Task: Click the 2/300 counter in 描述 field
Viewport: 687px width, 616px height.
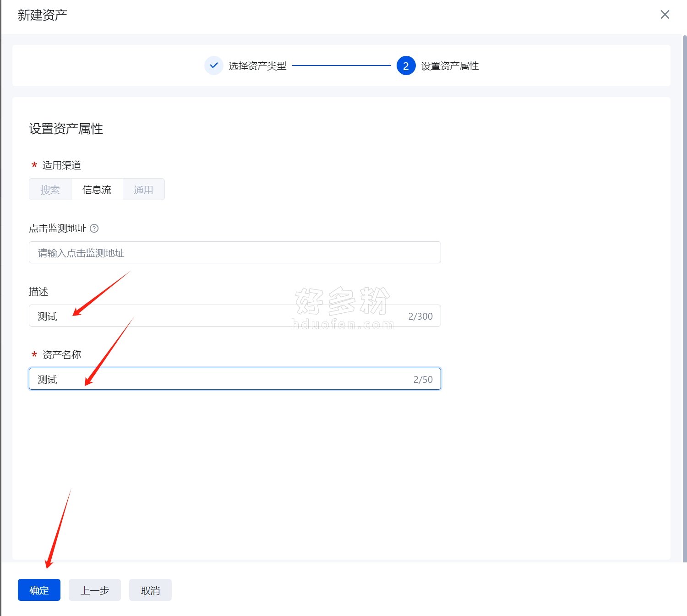Action: click(x=420, y=316)
